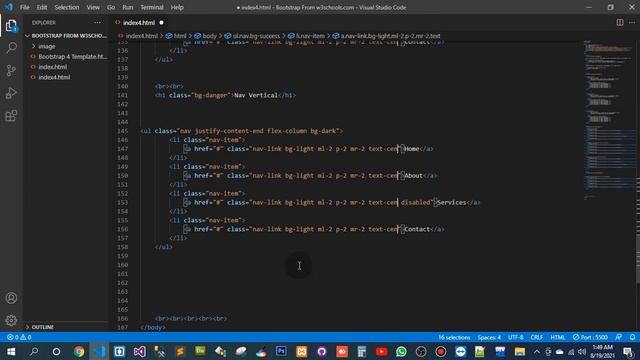Click the feedback icon in the status bar
The height and width of the screenshot is (360, 640).
[619, 337]
